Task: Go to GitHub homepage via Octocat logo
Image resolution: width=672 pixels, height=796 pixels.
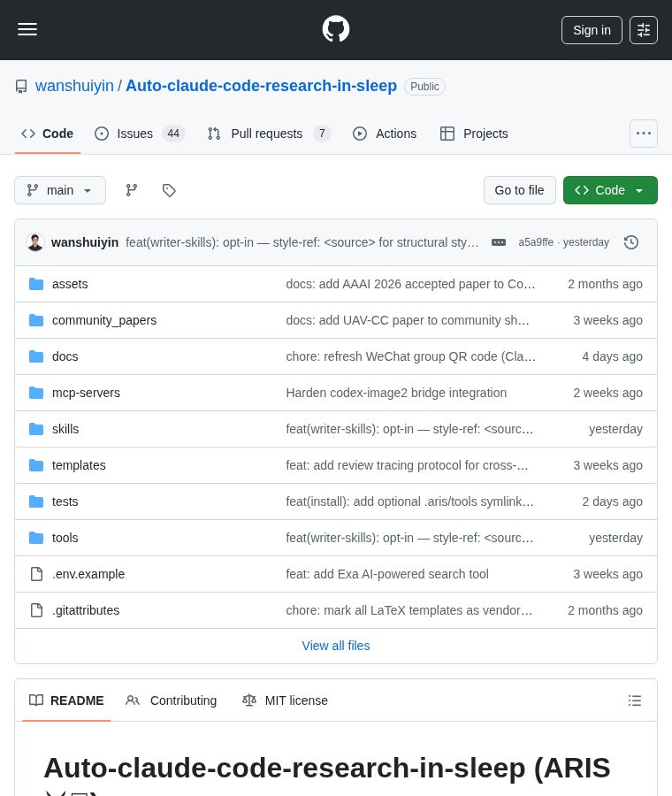Action: pos(336,29)
